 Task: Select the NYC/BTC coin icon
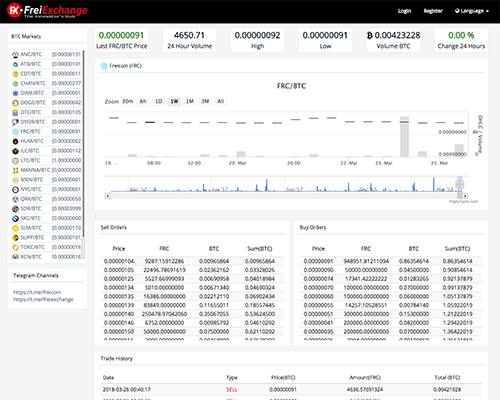pos(15,190)
